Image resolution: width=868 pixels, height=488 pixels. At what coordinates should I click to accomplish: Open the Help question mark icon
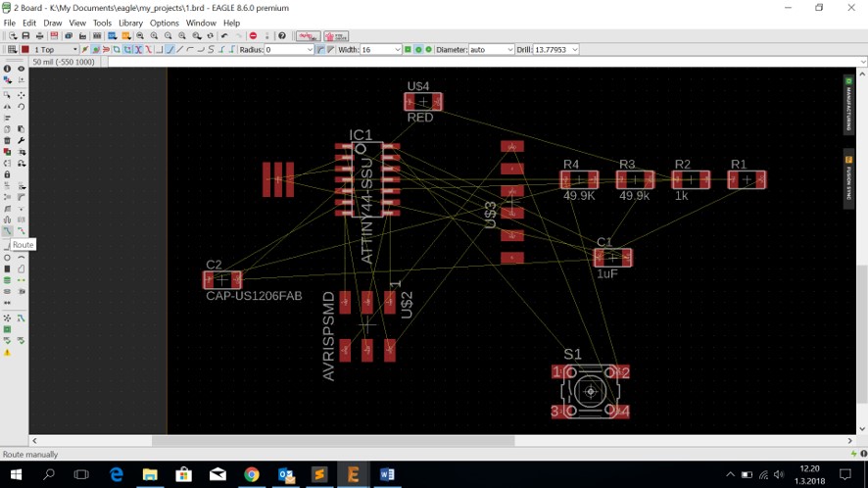[282, 36]
